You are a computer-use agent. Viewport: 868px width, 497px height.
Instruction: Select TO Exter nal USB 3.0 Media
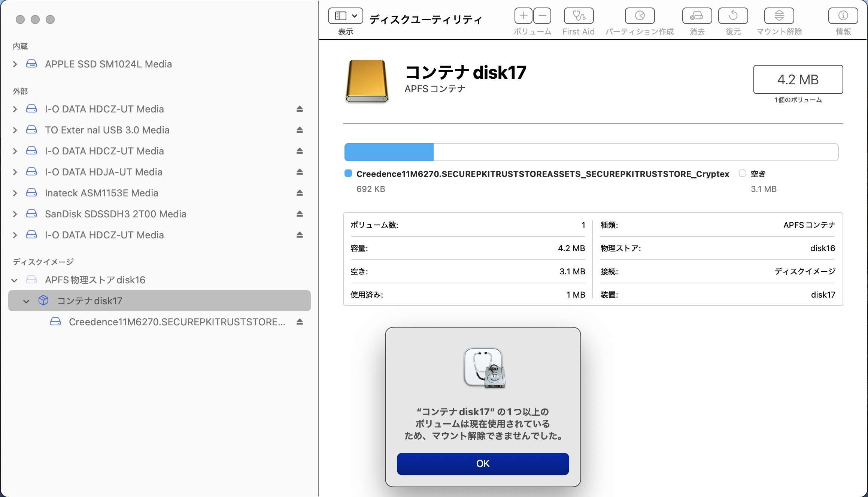tap(107, 130)
